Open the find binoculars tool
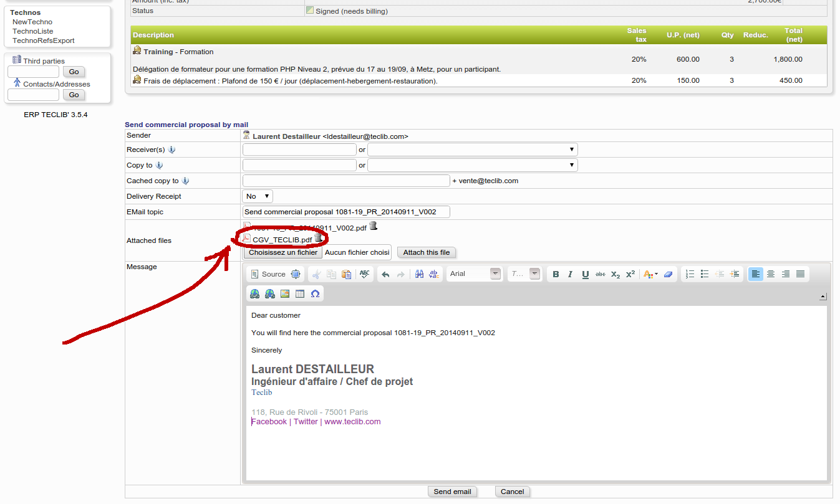Screen dimensions: 840x504 420,274
